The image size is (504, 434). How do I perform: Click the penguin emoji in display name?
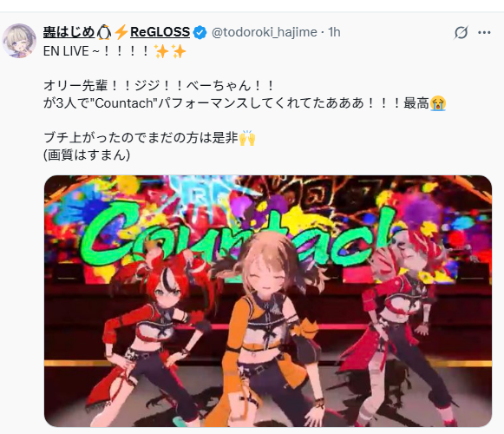pyautogui.click(x=104, y=32)
